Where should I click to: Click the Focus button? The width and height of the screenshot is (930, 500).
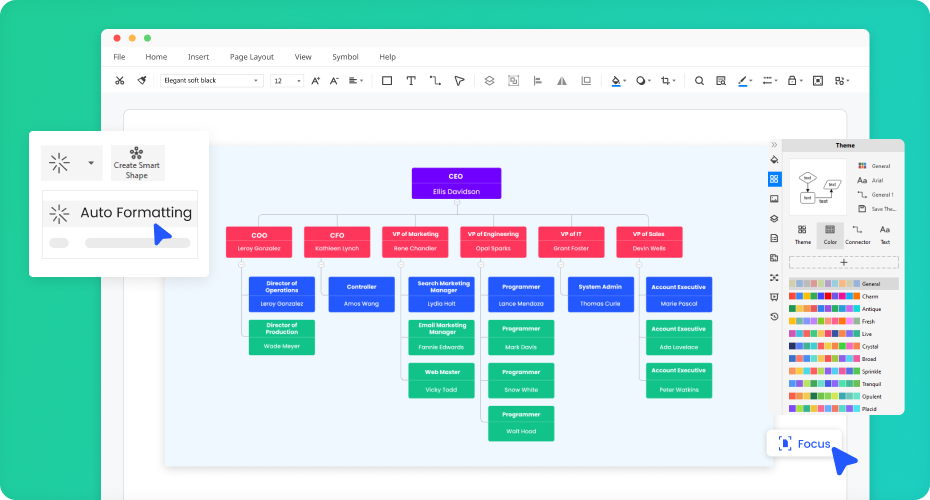pyautogui.click(x=804, y=443)
